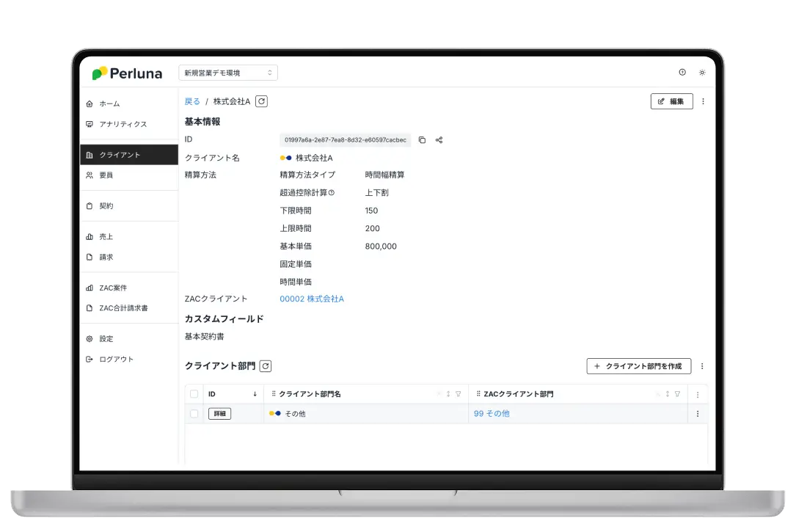Go to アナリティクス in the sidebar
This screenshot has height=532, width=807.
(x=123, y=124)
